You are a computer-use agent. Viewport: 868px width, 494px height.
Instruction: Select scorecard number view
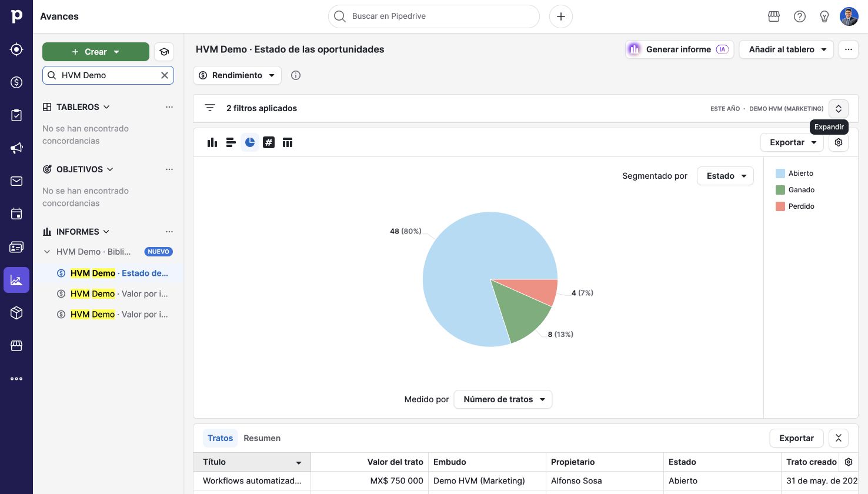tap(269, 142)
